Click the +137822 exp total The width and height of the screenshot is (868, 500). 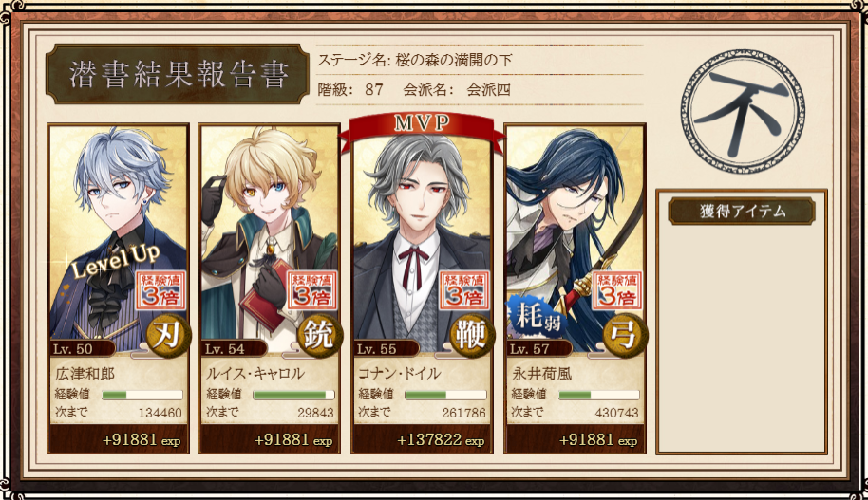pos(440,440)
